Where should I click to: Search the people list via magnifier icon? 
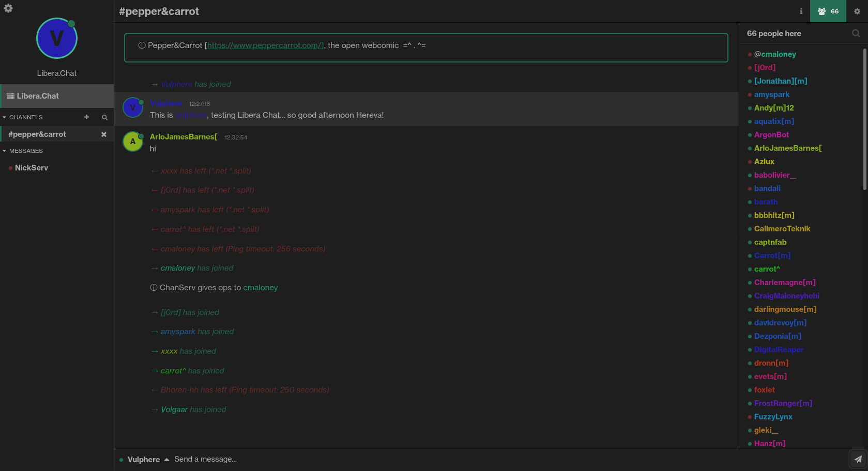(856, 34)
